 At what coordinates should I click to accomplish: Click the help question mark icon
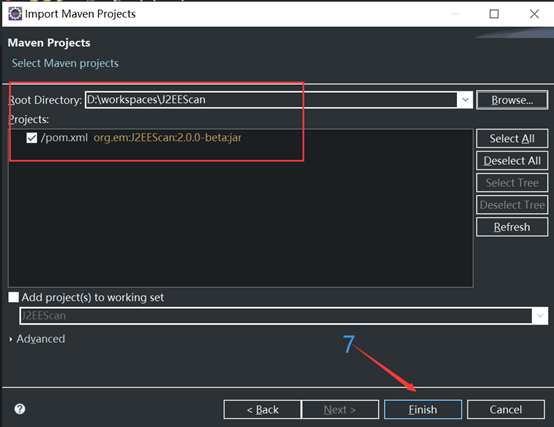point(20,409)
